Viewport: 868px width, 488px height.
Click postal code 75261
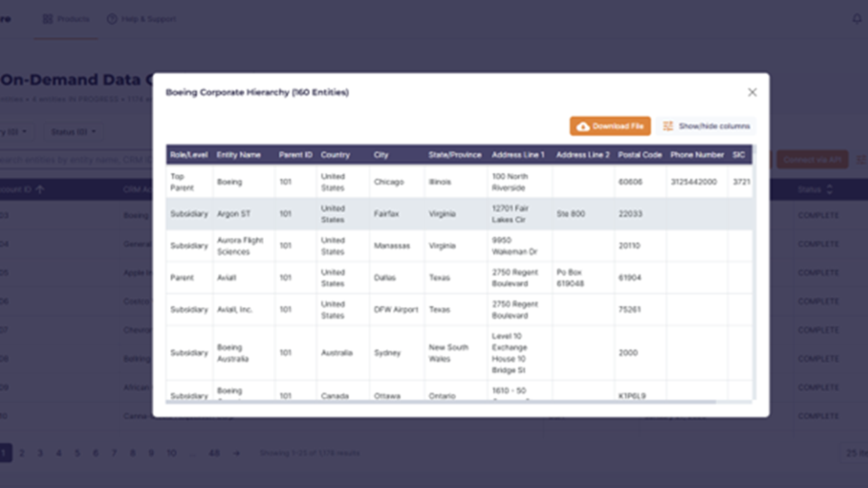coord(629,309)
